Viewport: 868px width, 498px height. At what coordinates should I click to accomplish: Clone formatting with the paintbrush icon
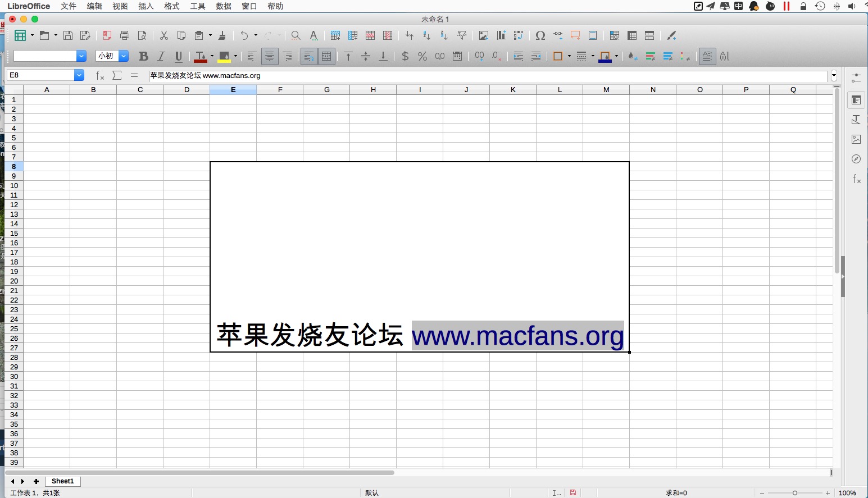[x=222, y=35]
